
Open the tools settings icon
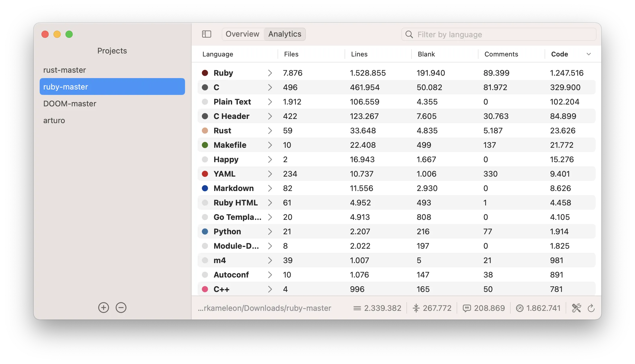tap(576, 308)
